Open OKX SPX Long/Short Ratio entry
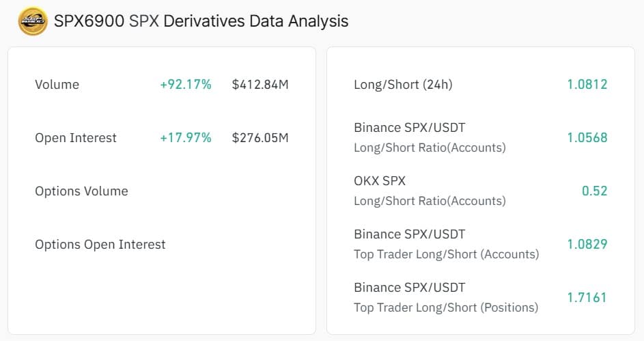 (430, 191)
